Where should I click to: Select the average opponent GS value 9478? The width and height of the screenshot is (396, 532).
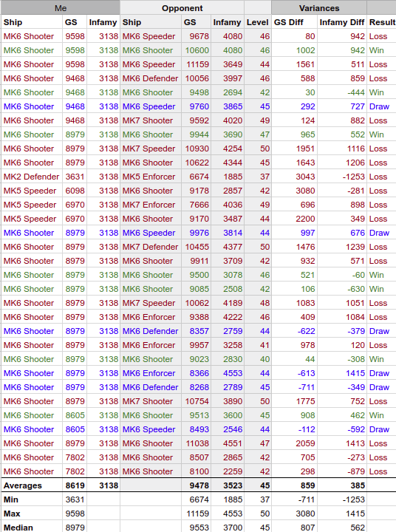tap(196, 485)
